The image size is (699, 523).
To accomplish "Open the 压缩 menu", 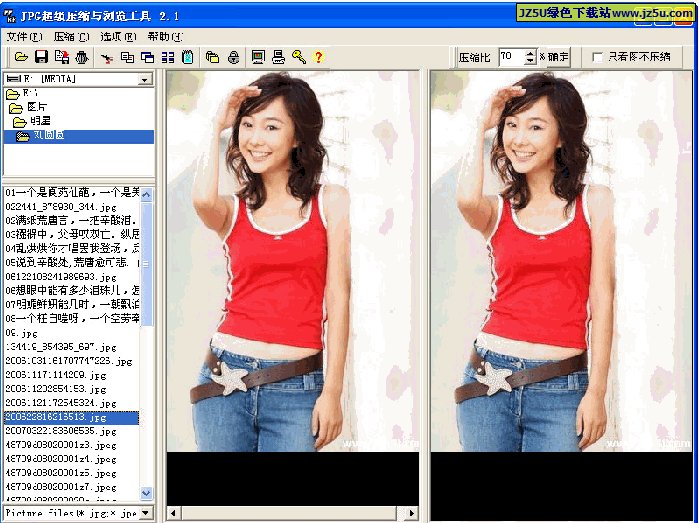I will pyautogui.click(x=71, y=37).
